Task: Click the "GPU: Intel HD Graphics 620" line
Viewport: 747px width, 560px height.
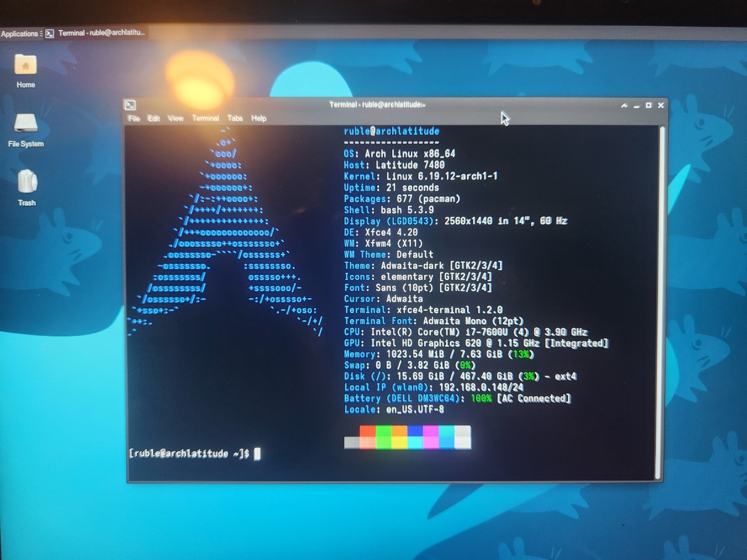Action: (476, 343)
